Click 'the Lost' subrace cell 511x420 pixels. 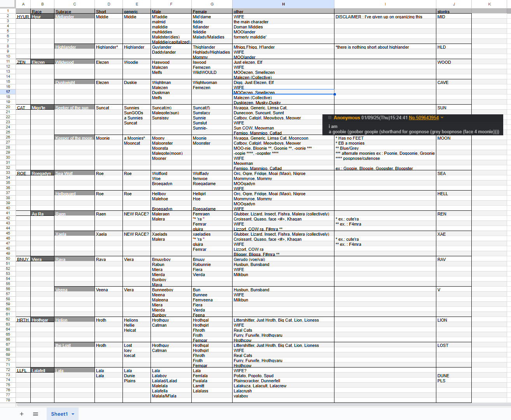click(x=74, y=345)
